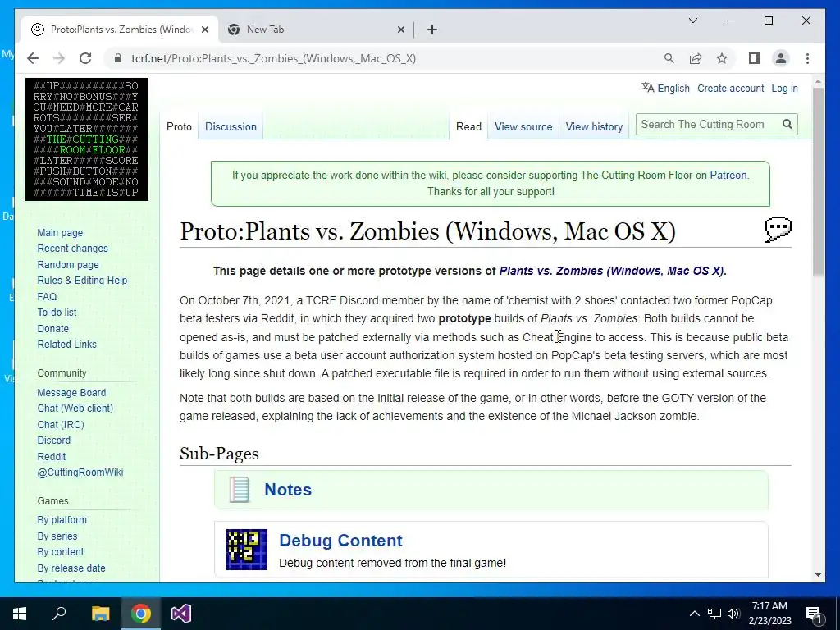Open the View source tab
This screenshot has height=630, width=840.
coord(523,127)
